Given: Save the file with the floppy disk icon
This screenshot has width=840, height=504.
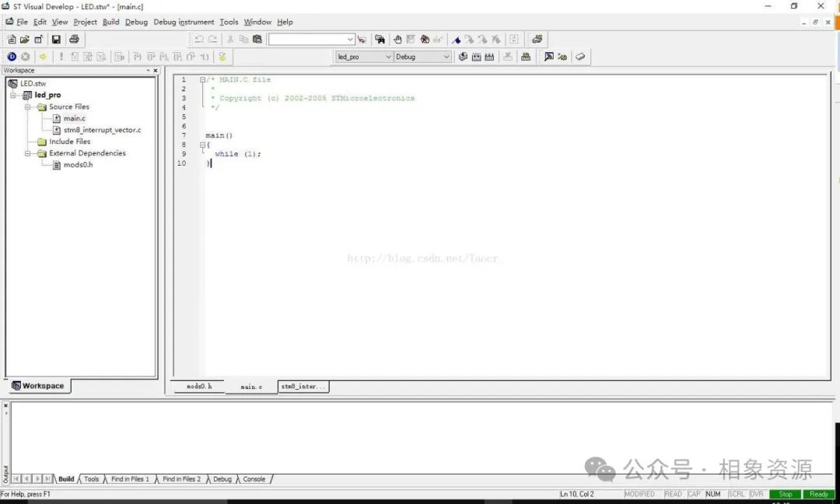Looking at the screenshot, I should (56, 39).
